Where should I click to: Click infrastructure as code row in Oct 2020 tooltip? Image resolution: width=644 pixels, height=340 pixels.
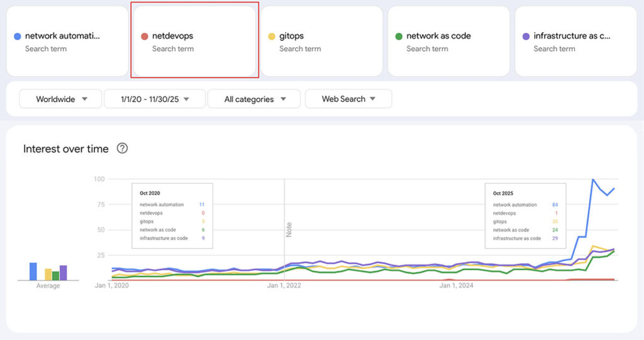pyautogui.click(x=172, y=238)
